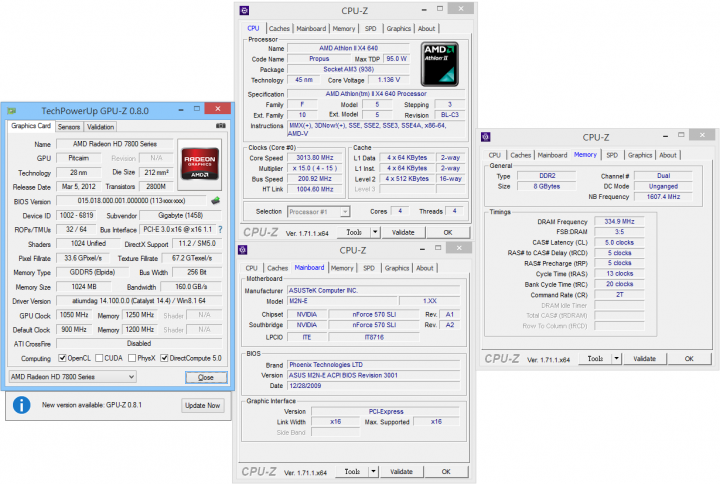Click the motherboard Model field M2N-E
The width and height of the screenshot is (720, 484).
(x=342, y=301)
